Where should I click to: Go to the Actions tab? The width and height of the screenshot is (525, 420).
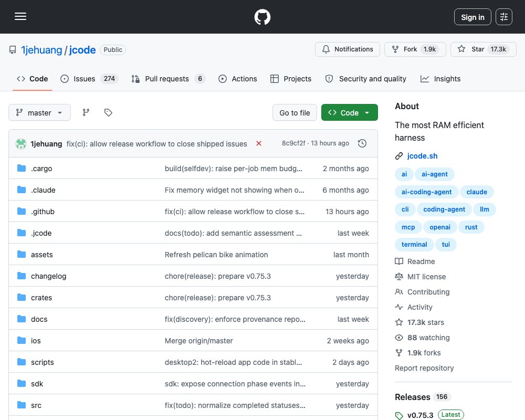[x=238, y=79]
